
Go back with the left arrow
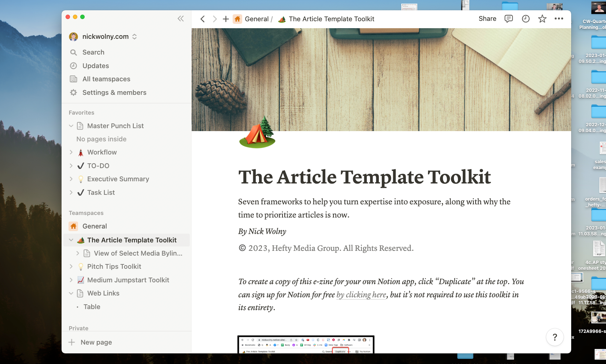[203, 19]
